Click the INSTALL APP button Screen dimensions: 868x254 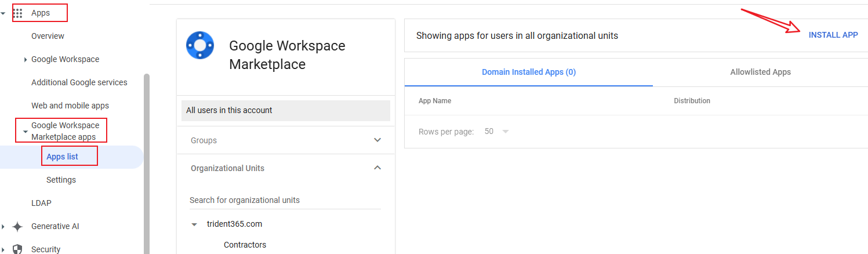(x=833, y=35)
